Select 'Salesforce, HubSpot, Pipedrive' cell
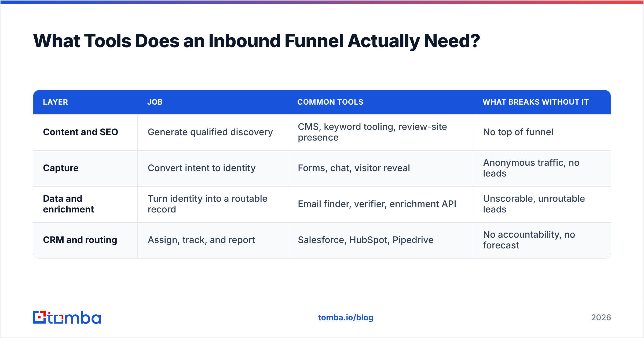The height and width of the screenshot is (338, 644). point(380,240)
